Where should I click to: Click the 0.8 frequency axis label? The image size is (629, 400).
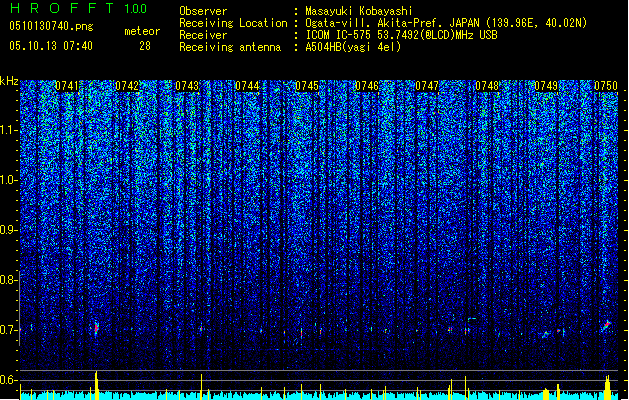click(x=8, y=280)
